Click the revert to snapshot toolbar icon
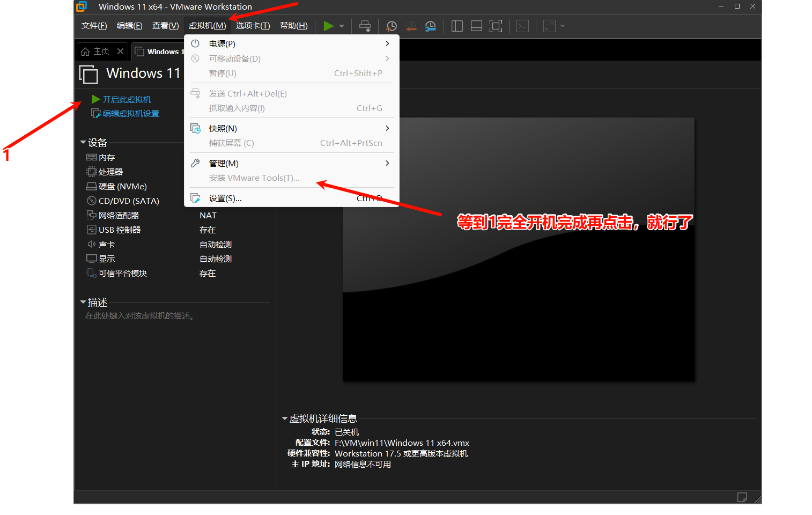This screenshot has width=812, height=515. pos(411,26)
